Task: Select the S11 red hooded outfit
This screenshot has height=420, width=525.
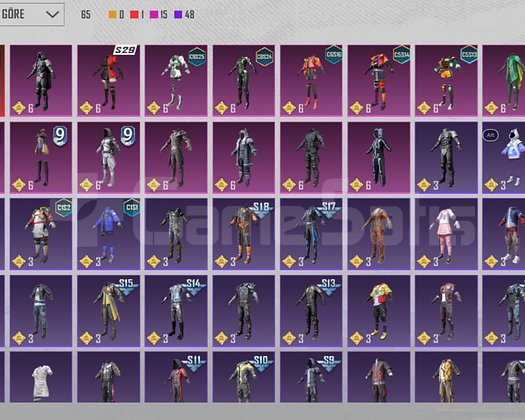Action: tap(176, 377)
